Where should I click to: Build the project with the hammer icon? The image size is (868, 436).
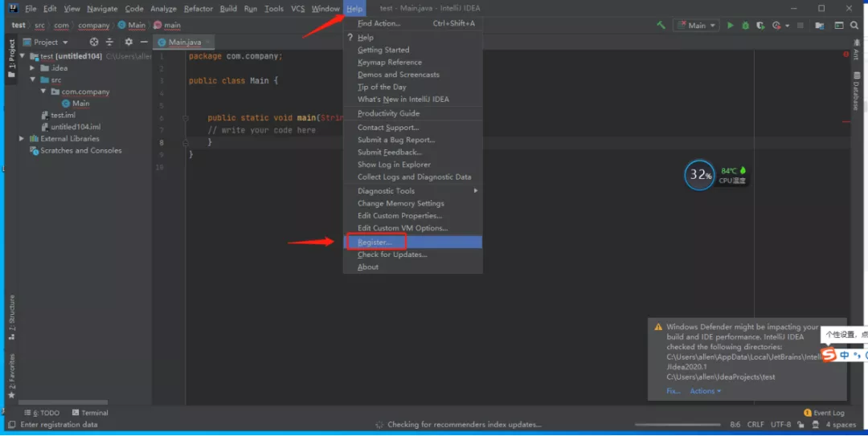(x=661, y=26)
